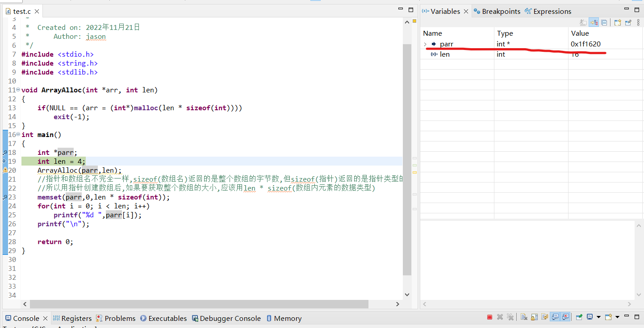Click the Name column header in Variables
This screenshot has width=644, height=328.
coord(457,33)
